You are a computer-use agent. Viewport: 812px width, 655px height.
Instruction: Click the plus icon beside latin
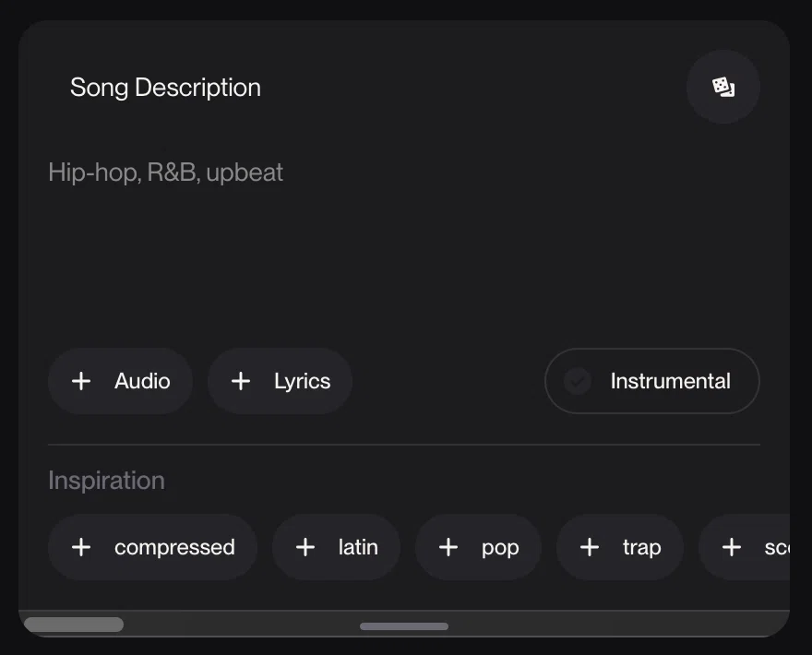305,547
